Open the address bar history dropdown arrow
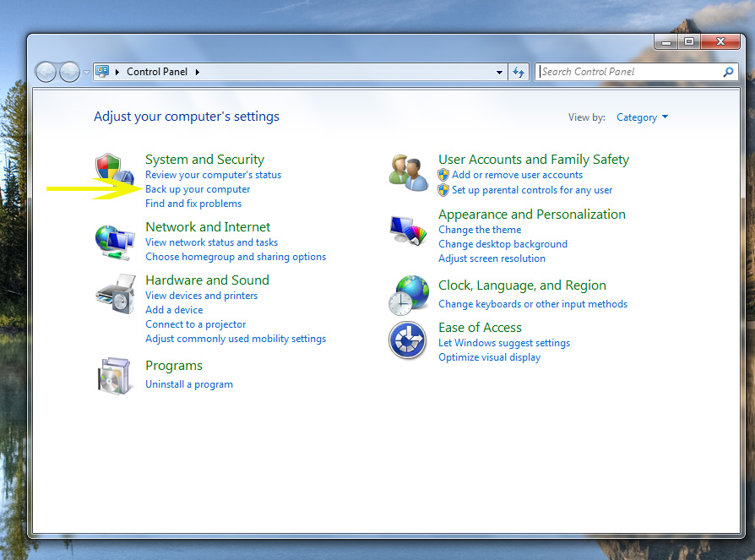Screen dimensions: 755x560 coord(499,73)
